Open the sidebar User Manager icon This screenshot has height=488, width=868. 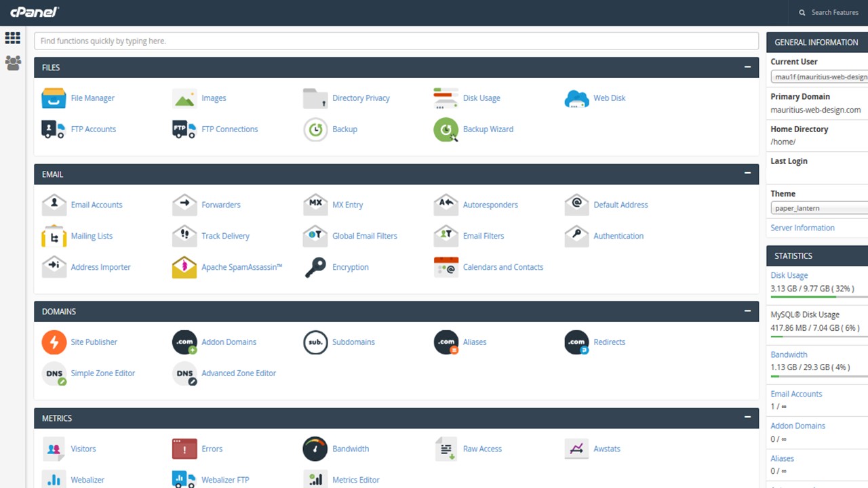[x=12, y=63]
